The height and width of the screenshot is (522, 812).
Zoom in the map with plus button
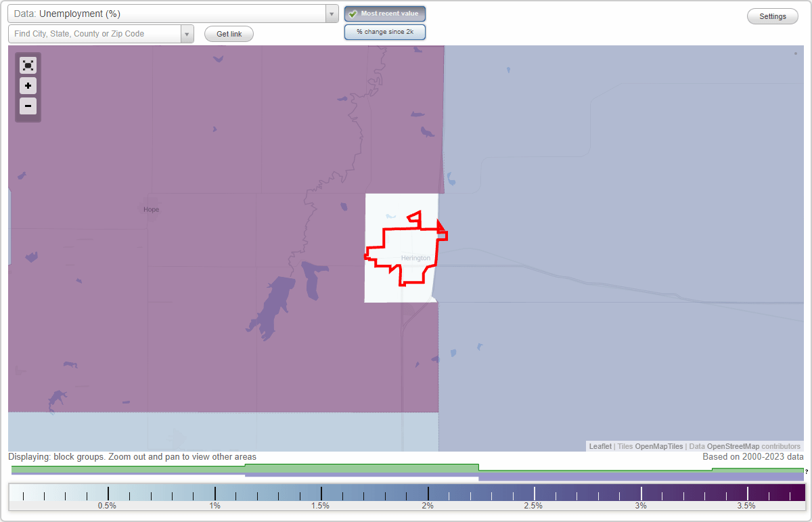[28, 86]
